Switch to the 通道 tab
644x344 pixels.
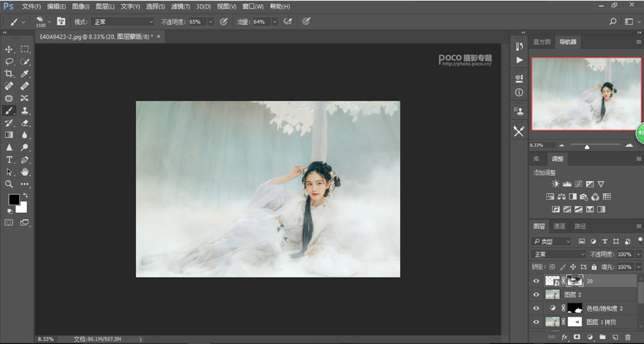[x=559, y=226]
